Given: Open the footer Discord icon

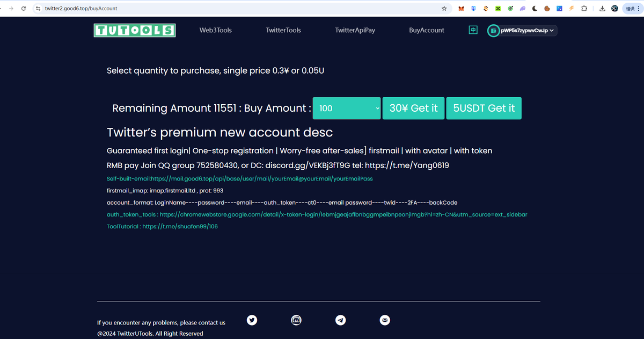Looking at the screenshot, I should click(296, 320).
